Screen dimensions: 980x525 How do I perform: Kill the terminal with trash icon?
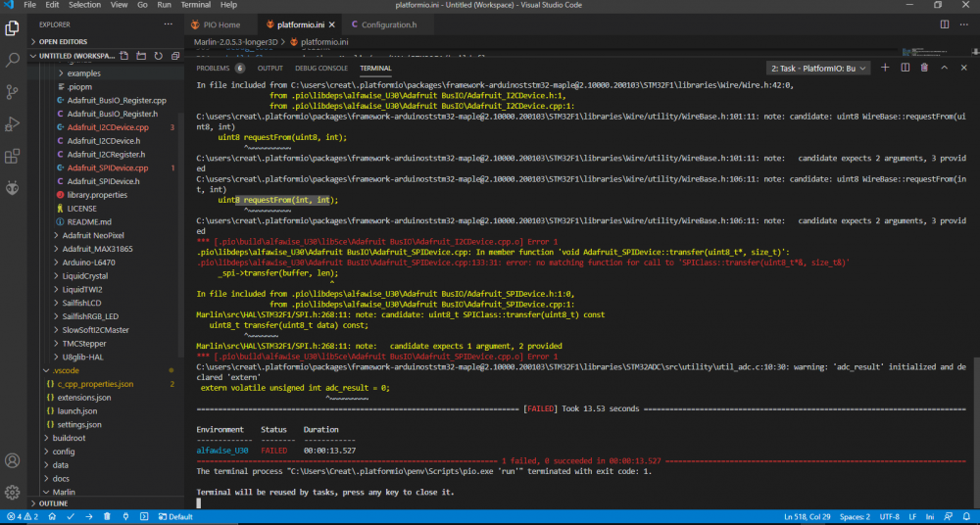(x=924, y=68)
